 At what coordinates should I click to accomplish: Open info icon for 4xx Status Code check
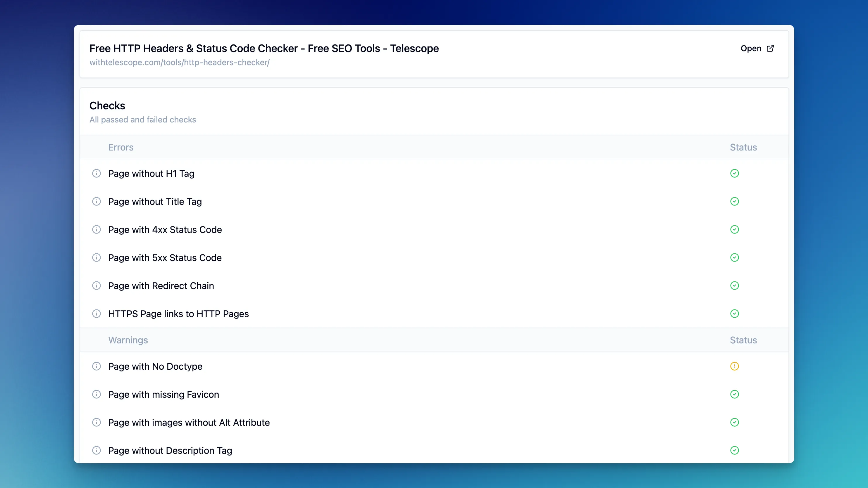[97, 229]
